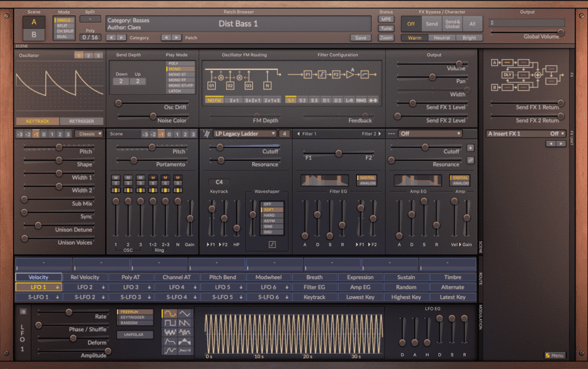The width and height of the screenshot is (588, 369).
Task: Click the previous Category arrow
Action: 111,38
